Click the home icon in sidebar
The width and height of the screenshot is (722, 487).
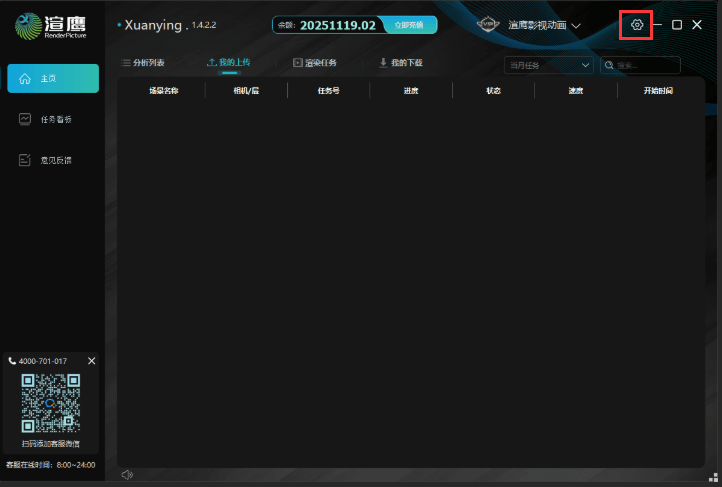coord(25,79)
